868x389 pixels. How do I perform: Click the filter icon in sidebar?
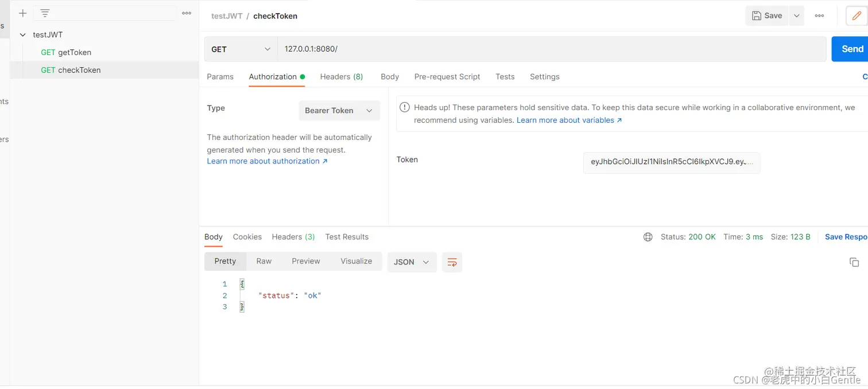(x=45, y=13)
